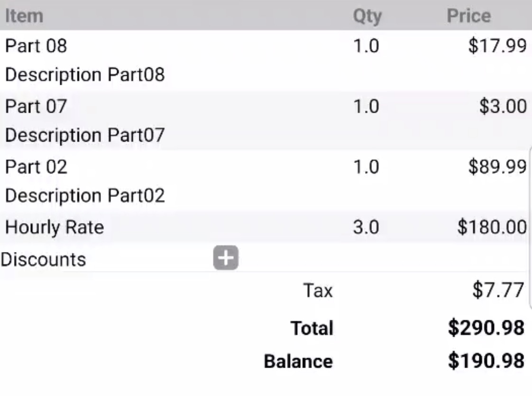Select the Part 02 line item
The height and width of the screenshot is (396, 532).
pyautogui.click(x=36, y=167)
